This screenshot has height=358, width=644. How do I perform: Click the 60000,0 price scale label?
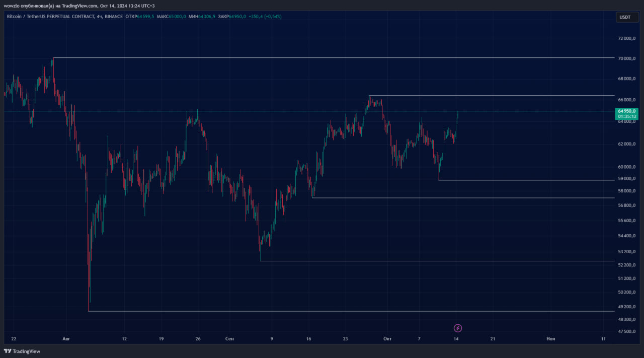coord(627,167)
